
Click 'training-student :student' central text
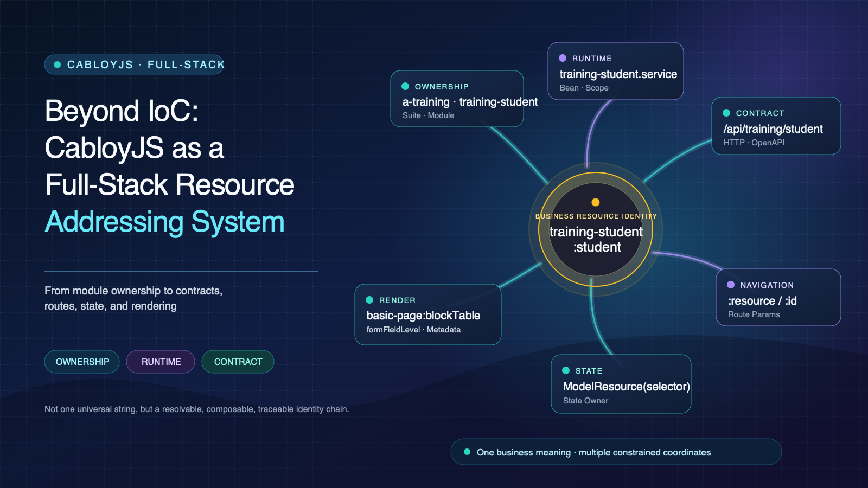pos(596,239)
